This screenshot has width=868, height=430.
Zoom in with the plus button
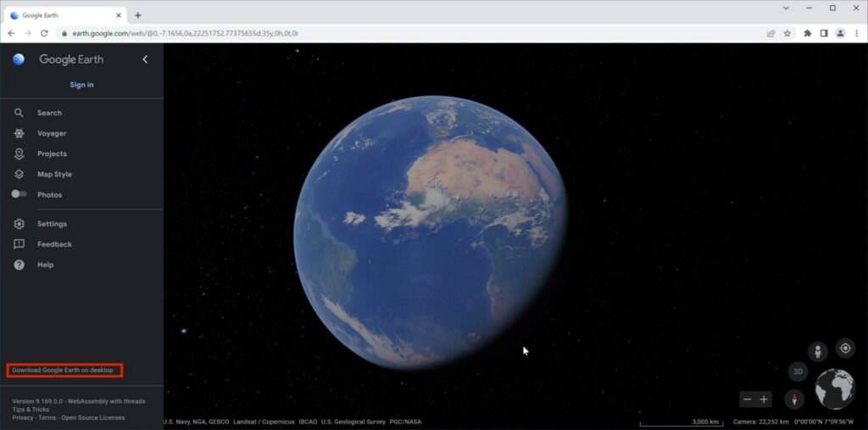coord(764,399)
